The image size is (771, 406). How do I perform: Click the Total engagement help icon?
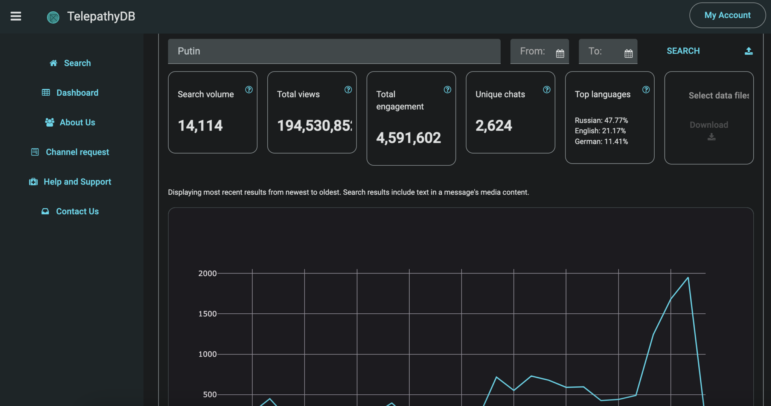pyautogui.click(x=447, y=90)
